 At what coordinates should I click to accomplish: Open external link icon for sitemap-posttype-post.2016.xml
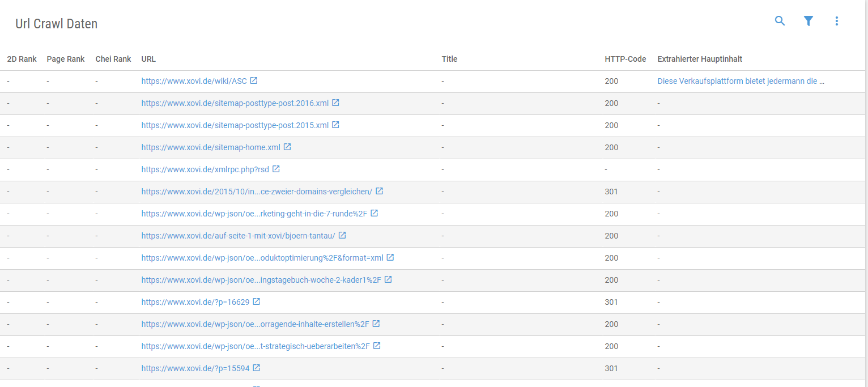[335, 103]
